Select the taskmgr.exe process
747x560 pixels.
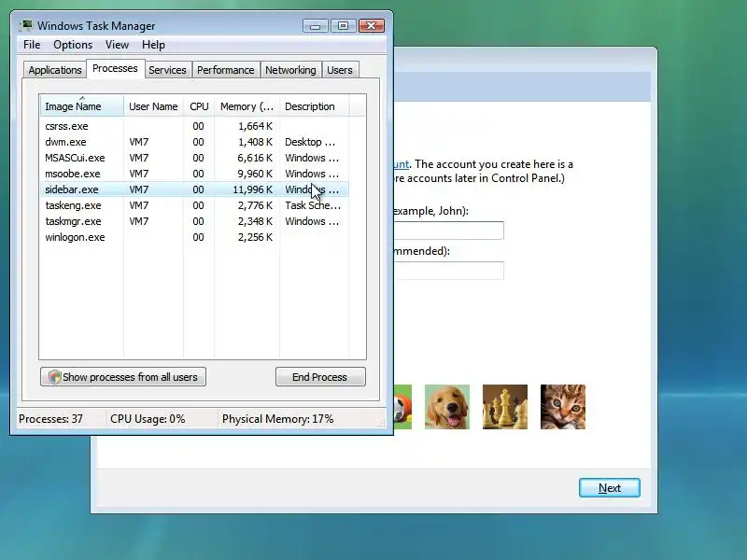[x=194, y=221]
